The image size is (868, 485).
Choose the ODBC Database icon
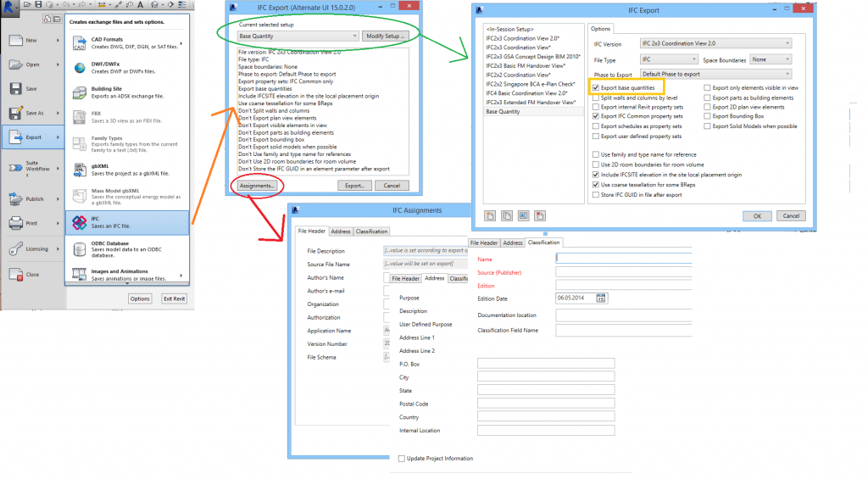tap(77, 248)
